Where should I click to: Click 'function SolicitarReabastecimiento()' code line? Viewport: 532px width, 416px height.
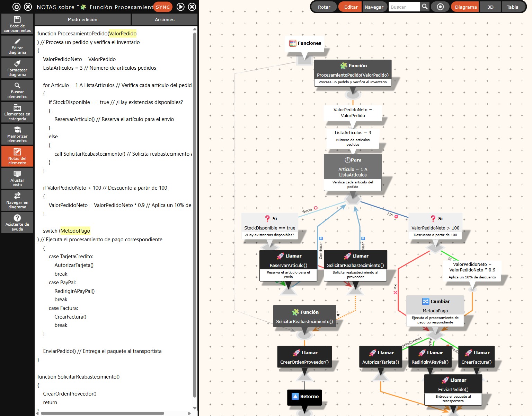click(78, 377)
